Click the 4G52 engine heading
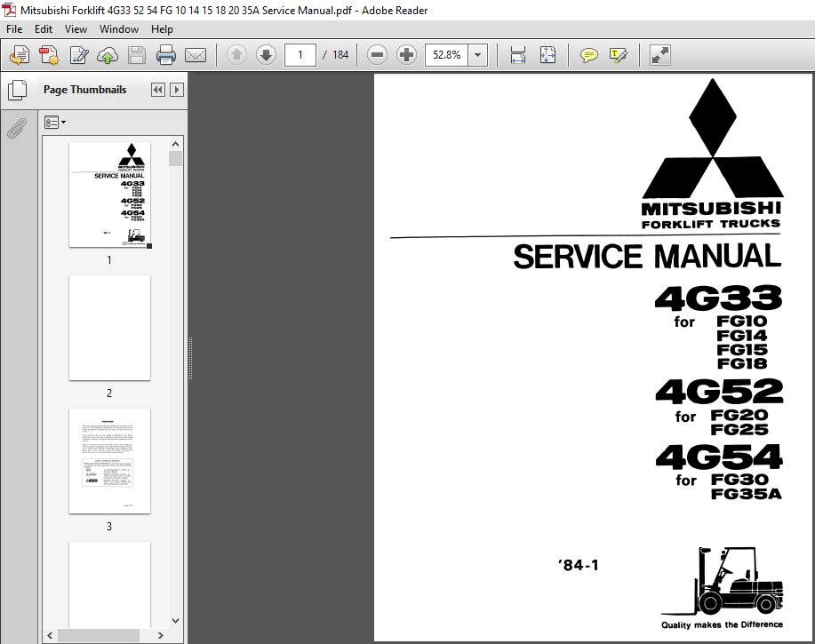The height and width of the screenshot is (644, 815). [719, 392]
